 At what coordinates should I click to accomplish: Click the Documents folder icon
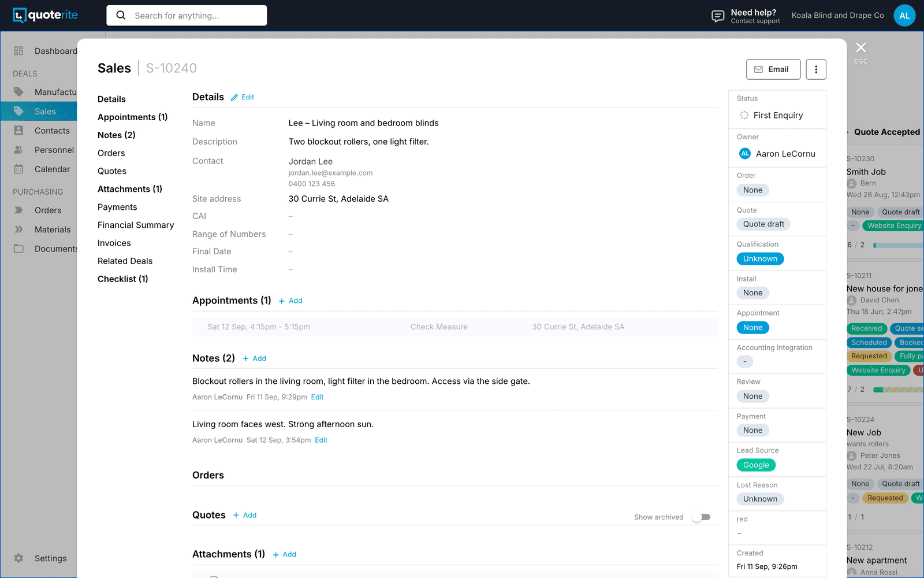[x=18, y=249]
